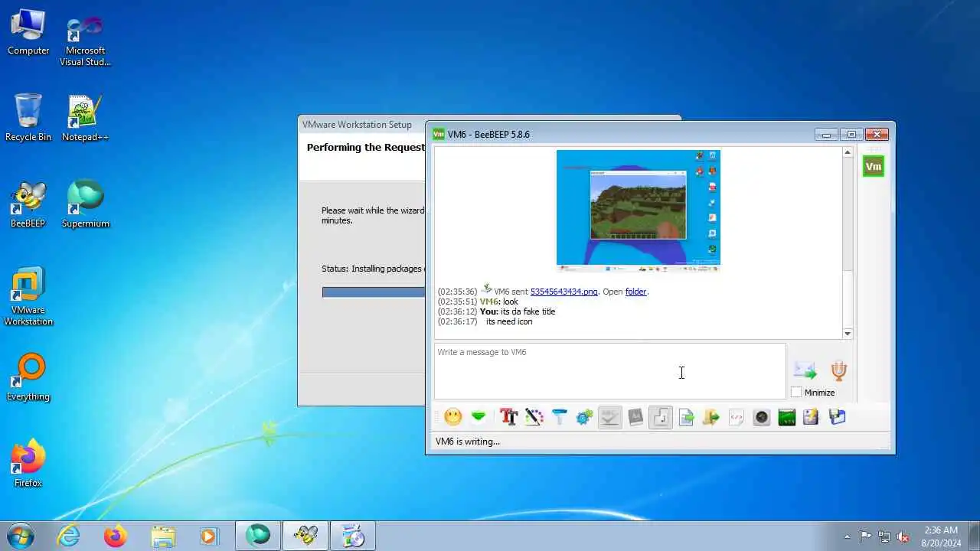Show hidden tray icons arrow

pos(847,536)
